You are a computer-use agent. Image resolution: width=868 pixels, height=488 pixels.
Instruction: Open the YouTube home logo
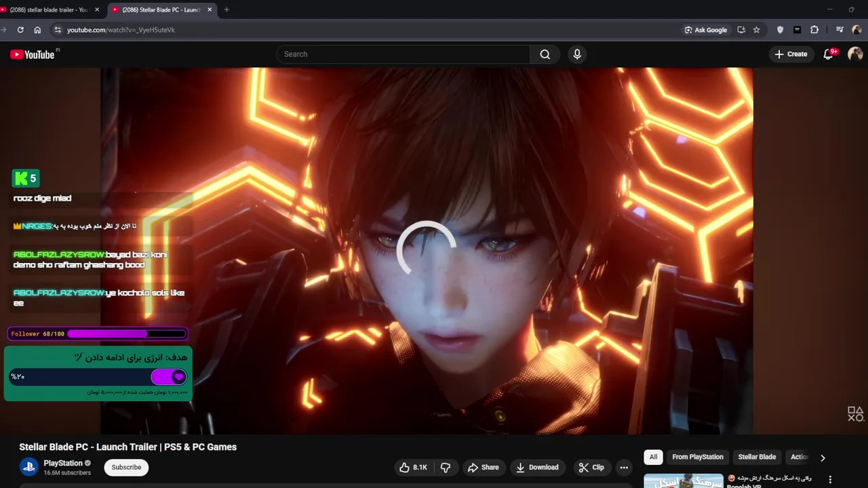(x=32, y=54)
